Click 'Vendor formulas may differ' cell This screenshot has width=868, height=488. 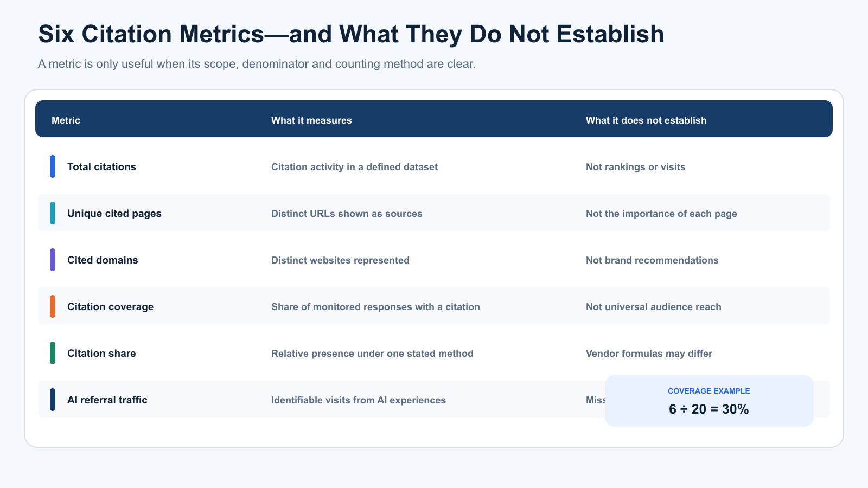(x=649, y=354)
